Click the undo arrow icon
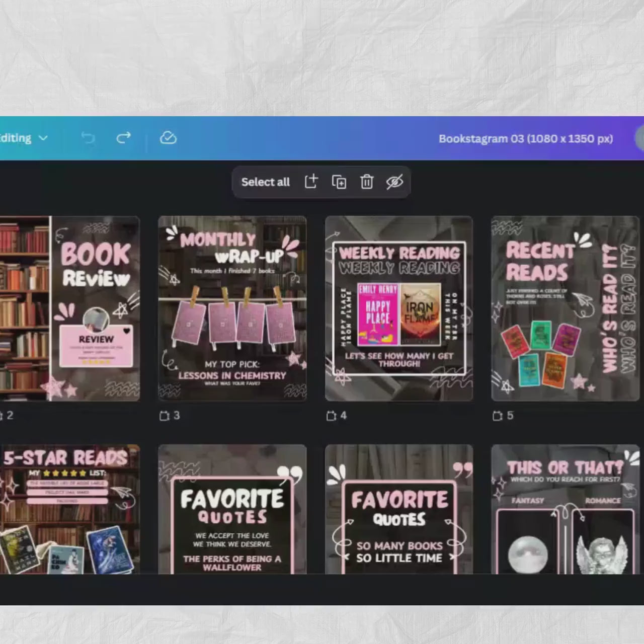Screen dimensions: 644x644 (88, 138)
